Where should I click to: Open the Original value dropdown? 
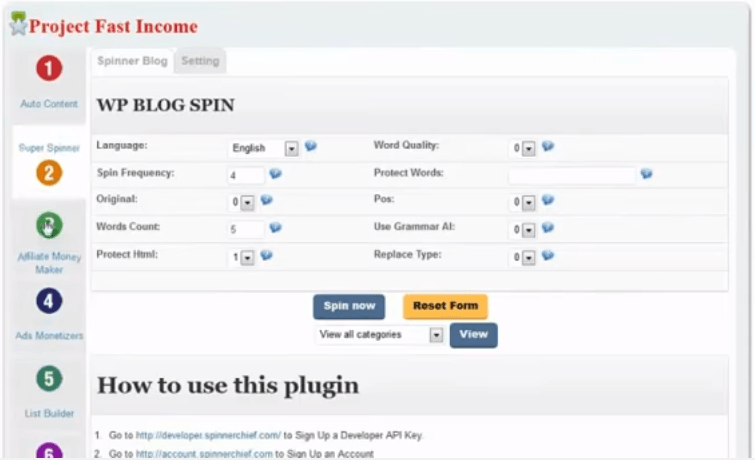[x=242, y=202]
